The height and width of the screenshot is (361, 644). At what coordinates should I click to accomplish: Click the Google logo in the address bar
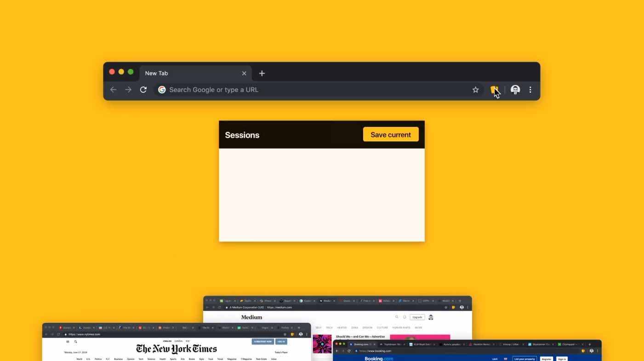[x=162, y=90]
